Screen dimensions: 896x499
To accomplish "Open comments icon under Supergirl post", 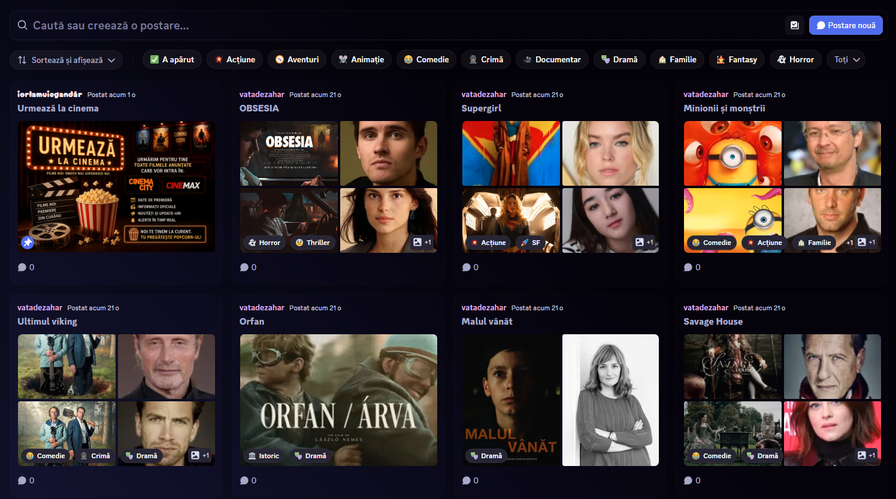I will 466,267.
